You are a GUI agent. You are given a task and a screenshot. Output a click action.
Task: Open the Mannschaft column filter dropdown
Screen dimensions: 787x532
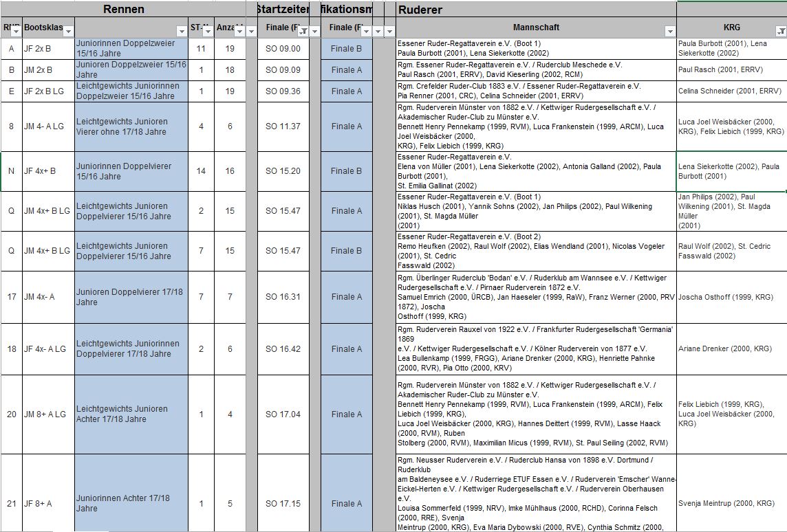click(669, 31)
